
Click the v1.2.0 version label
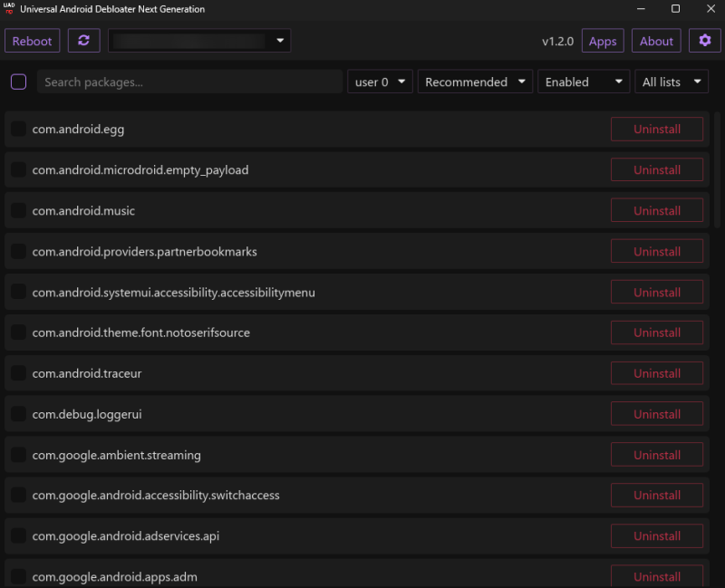pos(557,41)
